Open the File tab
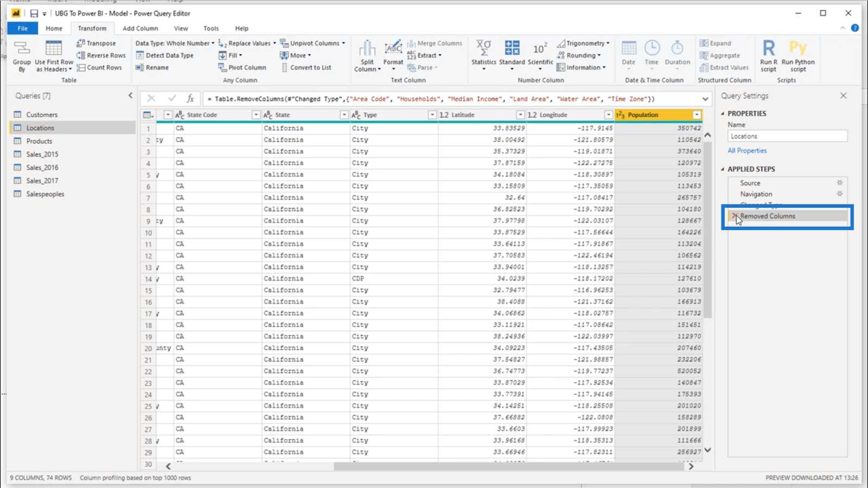 (x=23, y=28)
